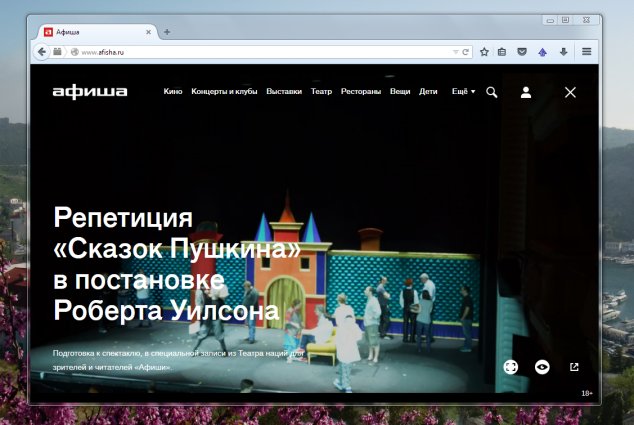This screenshot has height=425, width=634.
Task: Show bookmarks list clipboard icon
Action: click(502, 52)
